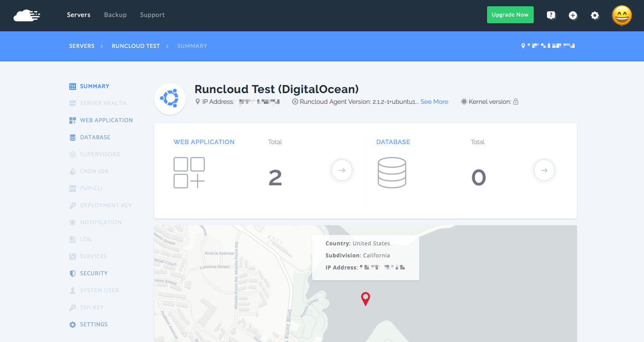Click the Services sidebar icon

[x=72, y=256]
